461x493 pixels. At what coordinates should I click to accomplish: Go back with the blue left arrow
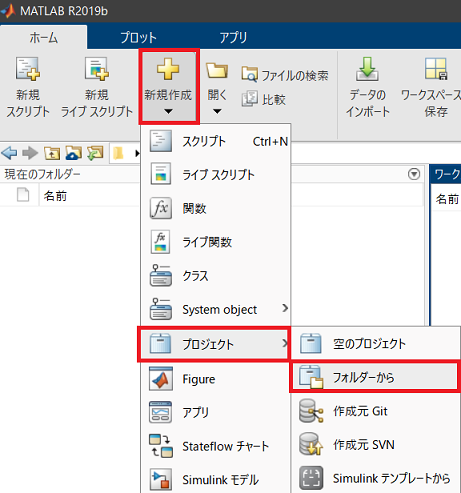pyautogui.click(x=9, y=153)
